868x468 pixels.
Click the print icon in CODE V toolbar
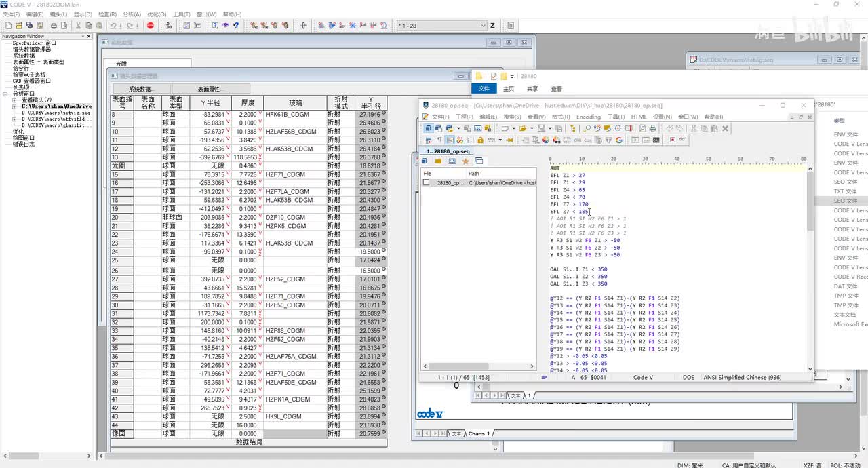[54, 26]
